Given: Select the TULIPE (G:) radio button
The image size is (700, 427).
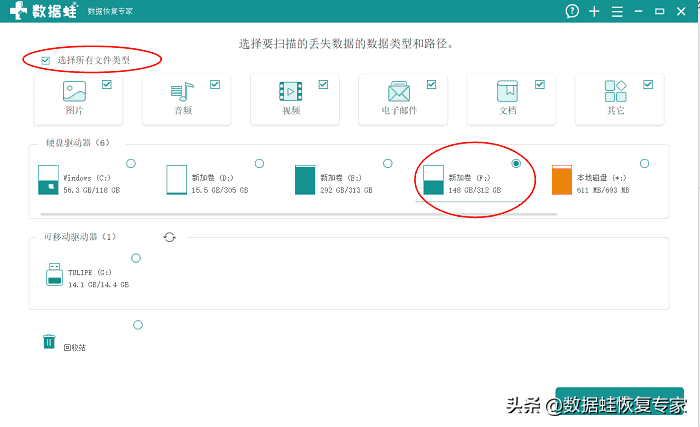Looking at the screenshot, I should (x=136, y=258).
